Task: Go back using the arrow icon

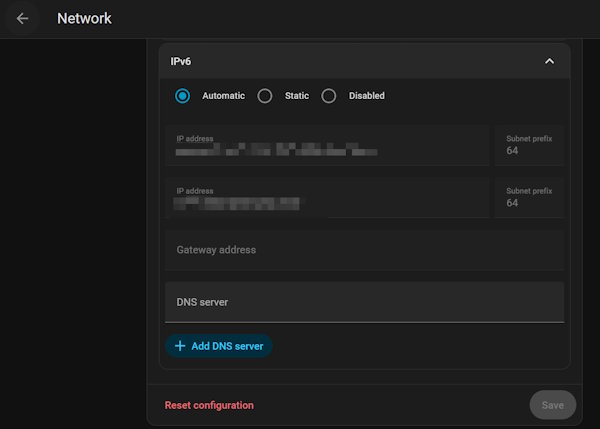Action: point(22,18)
